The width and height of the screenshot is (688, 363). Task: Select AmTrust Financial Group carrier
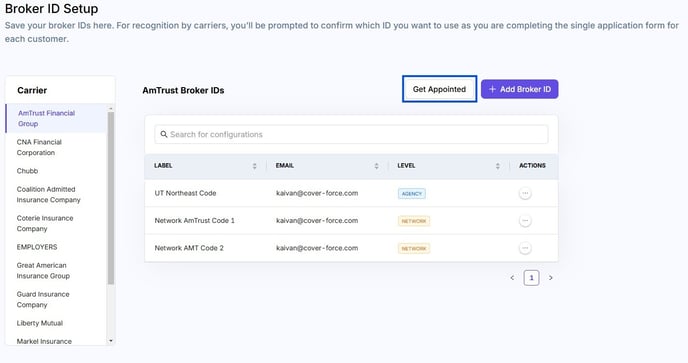[x=56, y=119]
